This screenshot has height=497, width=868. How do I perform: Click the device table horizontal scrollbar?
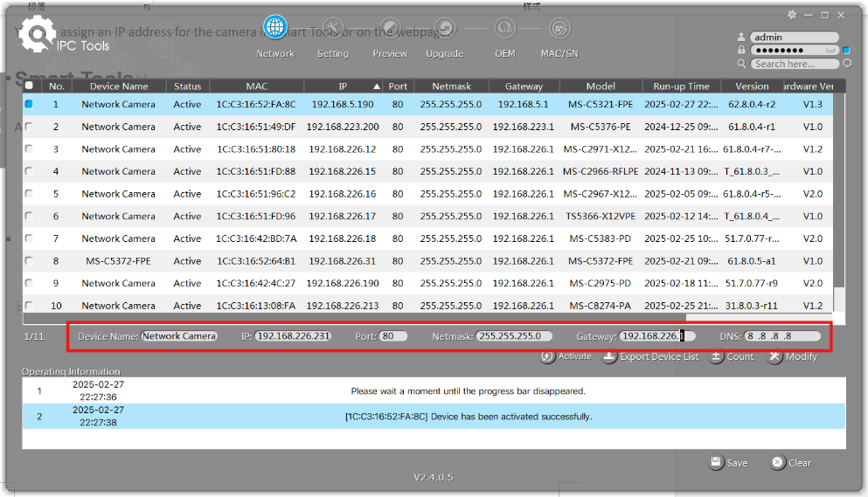[x=354, y=318]
